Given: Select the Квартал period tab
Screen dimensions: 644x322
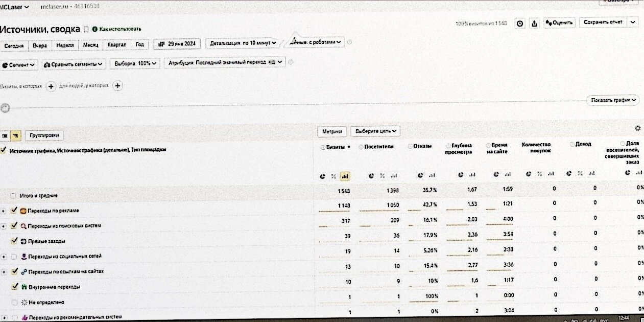Looking at the screenshot, I should 117,44.
